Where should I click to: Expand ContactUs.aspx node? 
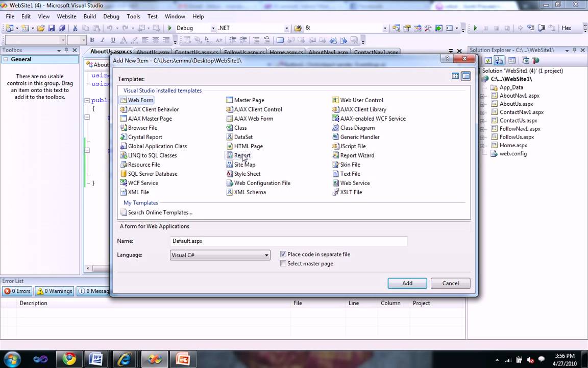tap(482, 121)
